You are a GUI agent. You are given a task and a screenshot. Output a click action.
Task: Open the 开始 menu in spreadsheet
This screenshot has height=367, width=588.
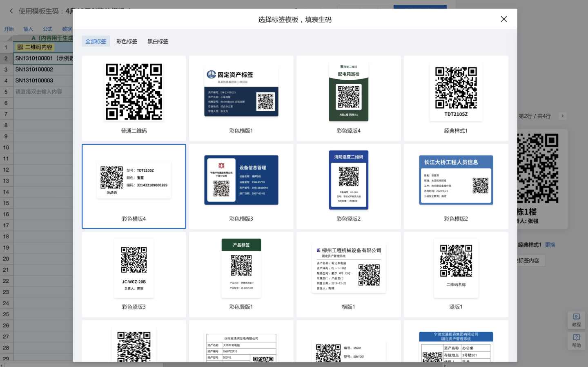pyautogui.click(x=9, y=29)
